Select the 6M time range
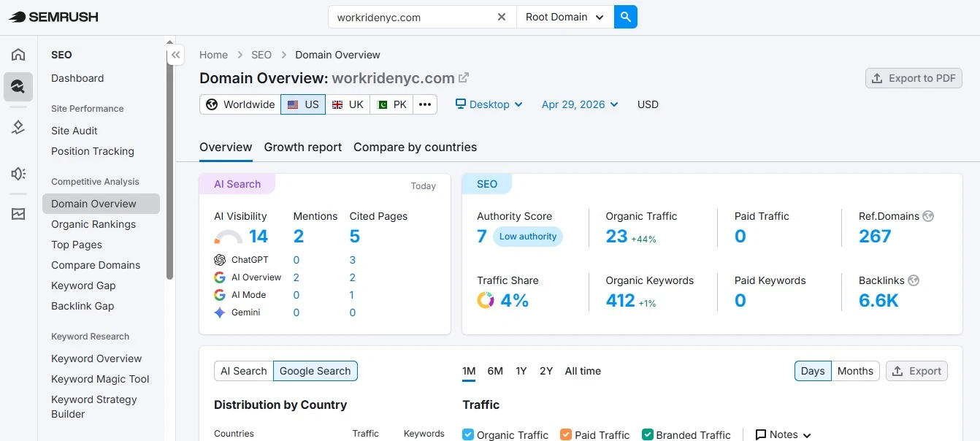 pyautogui.click(x=495, y=371)
